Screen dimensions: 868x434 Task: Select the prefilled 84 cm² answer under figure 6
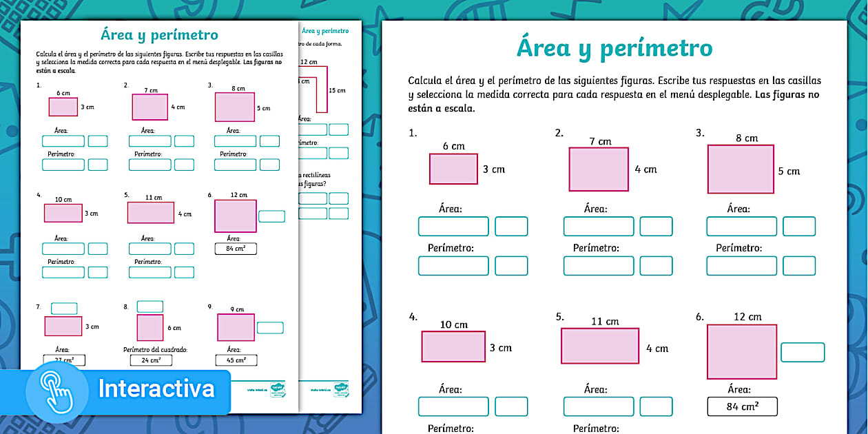742,406
